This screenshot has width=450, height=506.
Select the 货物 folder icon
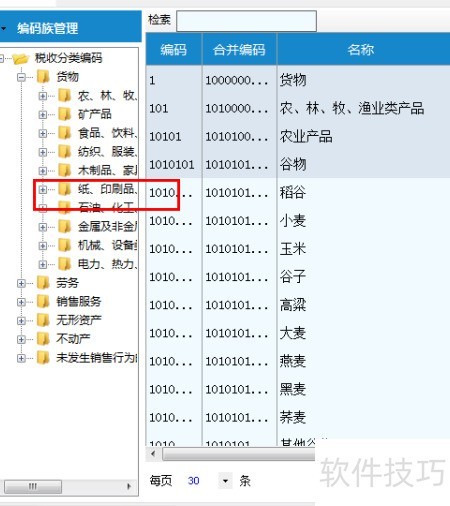point(43,77)
